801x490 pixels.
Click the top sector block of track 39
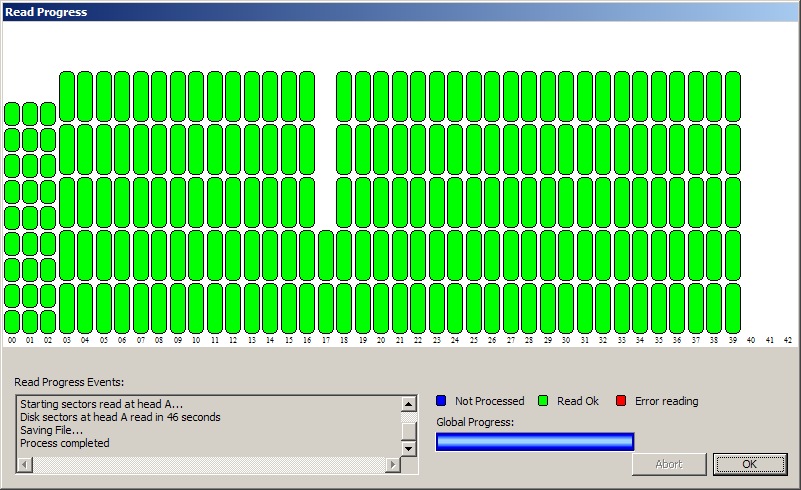pyautogui.click(x=733, y=96)
